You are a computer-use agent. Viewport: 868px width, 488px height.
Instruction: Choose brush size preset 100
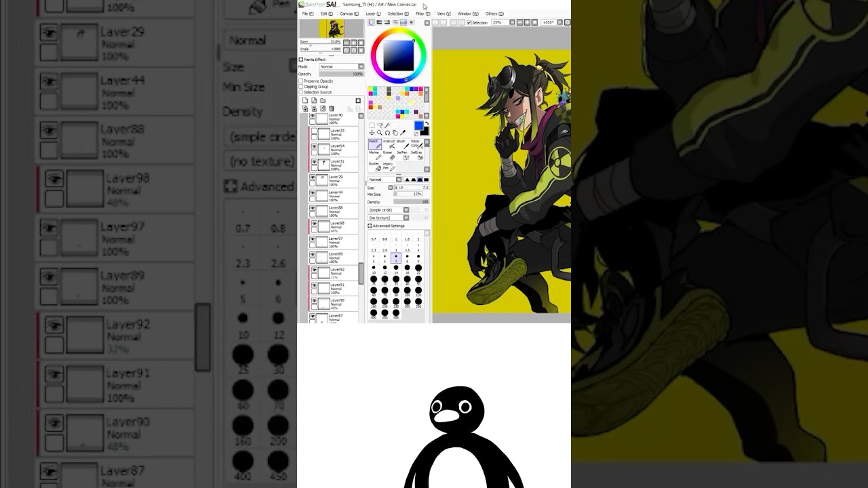point(408,291)
